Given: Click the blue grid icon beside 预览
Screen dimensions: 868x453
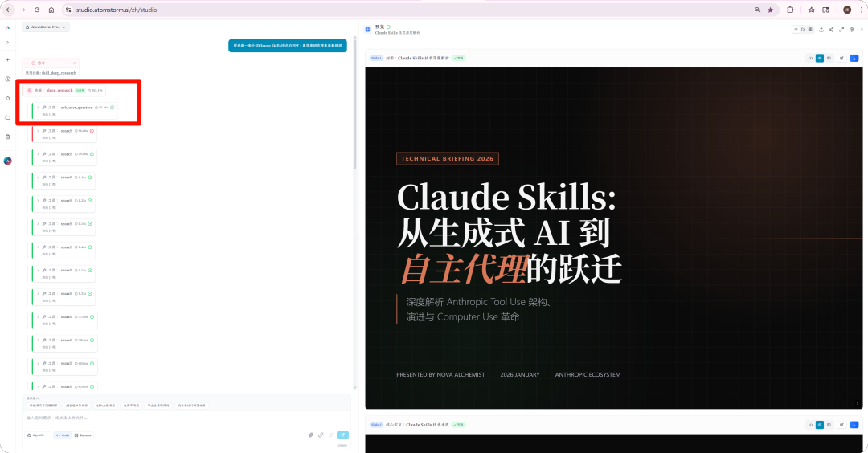Looking at the screenshot, I should (367, 29).
